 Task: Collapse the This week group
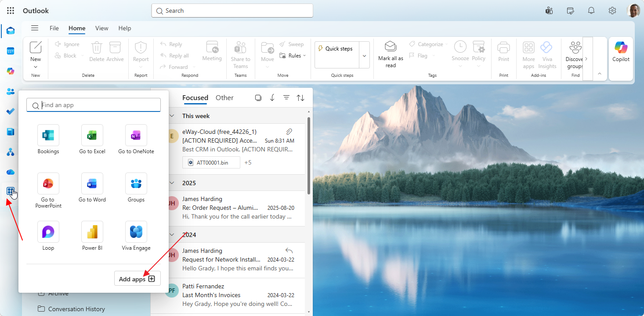[x=171, y=116]
